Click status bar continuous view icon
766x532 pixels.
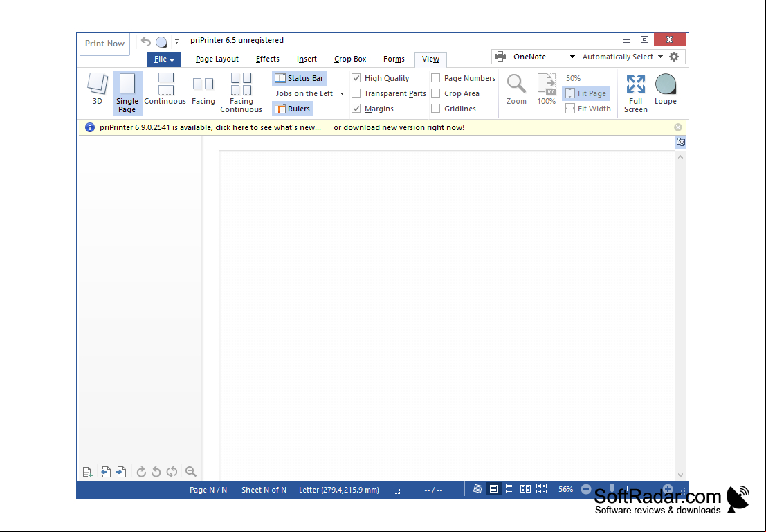click(x=509, y=489)
